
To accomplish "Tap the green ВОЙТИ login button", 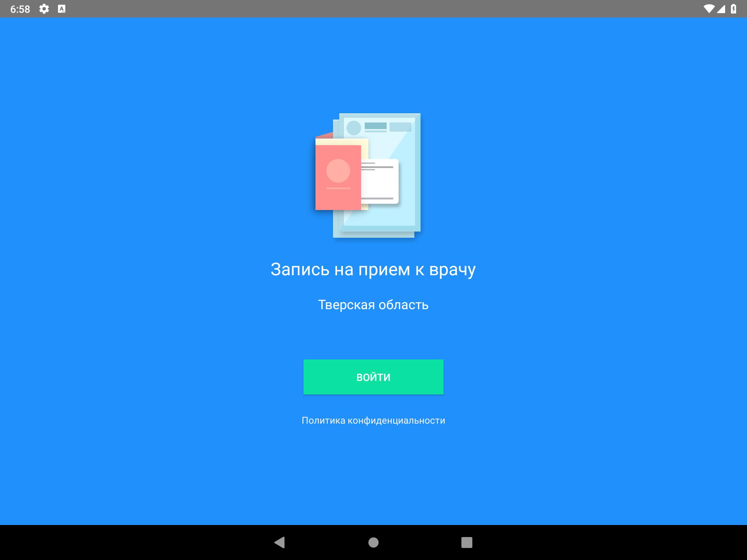I will tap(373, 377).
